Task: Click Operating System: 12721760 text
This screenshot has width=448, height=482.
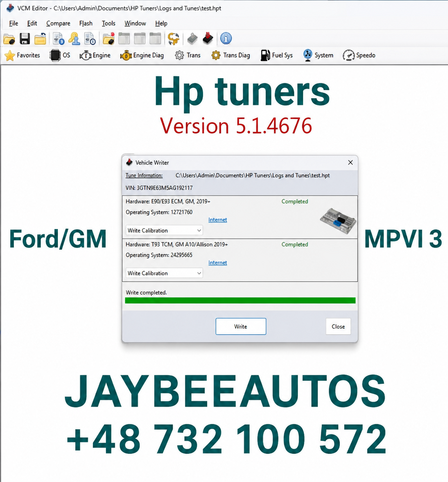Action: tap(159, 212)
